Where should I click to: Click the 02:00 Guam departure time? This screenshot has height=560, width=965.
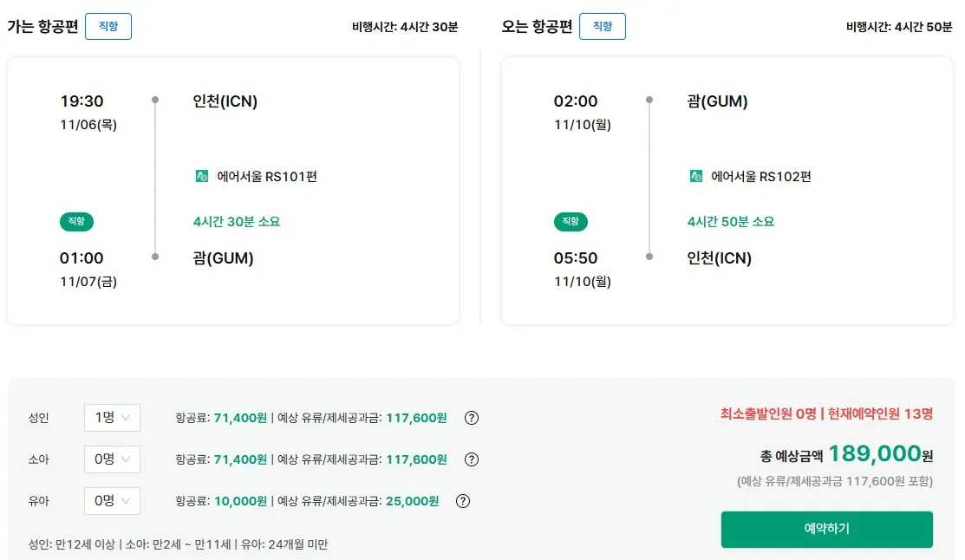coord(576,101)
